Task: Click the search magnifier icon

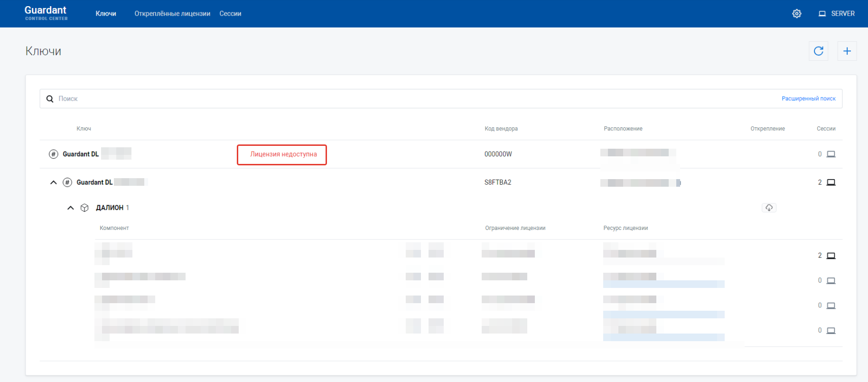Action: [x=50, y=99]
